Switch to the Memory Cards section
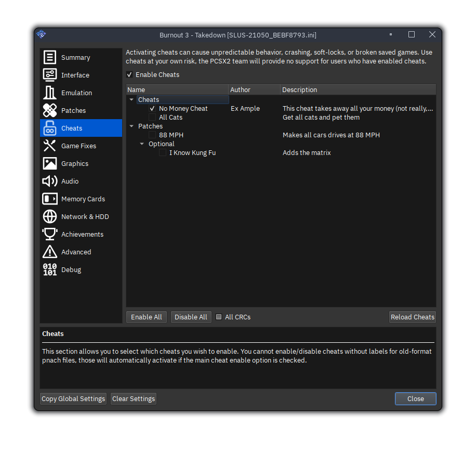This screenshot has height=451, width=476. 83,199
